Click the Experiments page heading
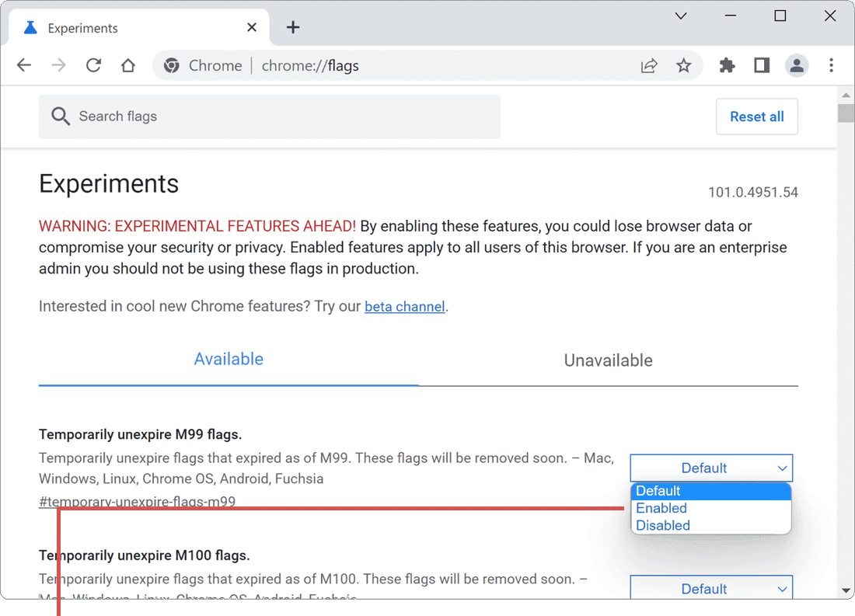The width and height of the screenshot is (855, 616). [x=109, y=183]
